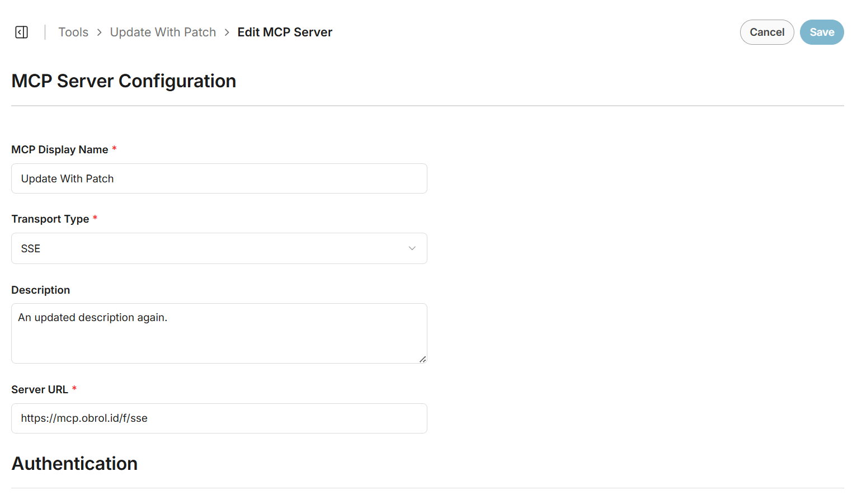Click the Authentication section heading

[74, 464]
